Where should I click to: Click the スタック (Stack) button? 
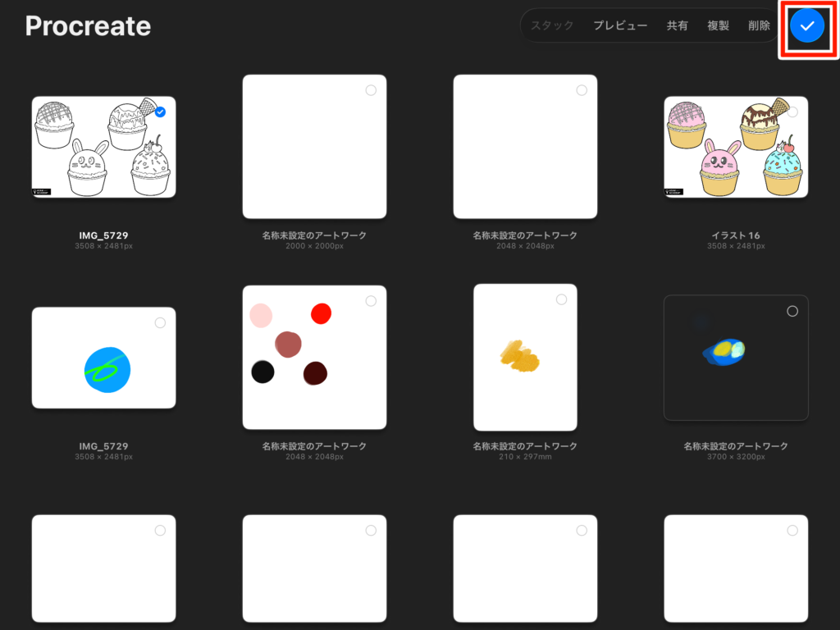552,25
